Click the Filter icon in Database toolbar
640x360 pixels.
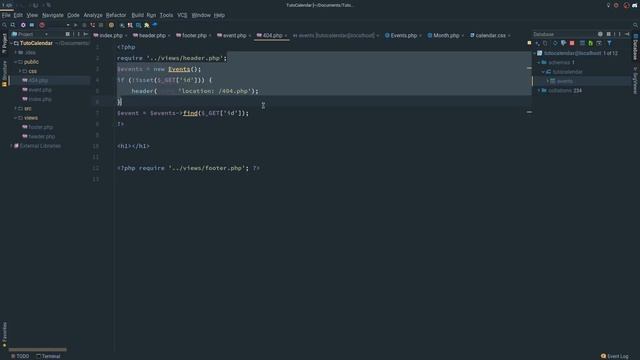(x=609, y=43)
